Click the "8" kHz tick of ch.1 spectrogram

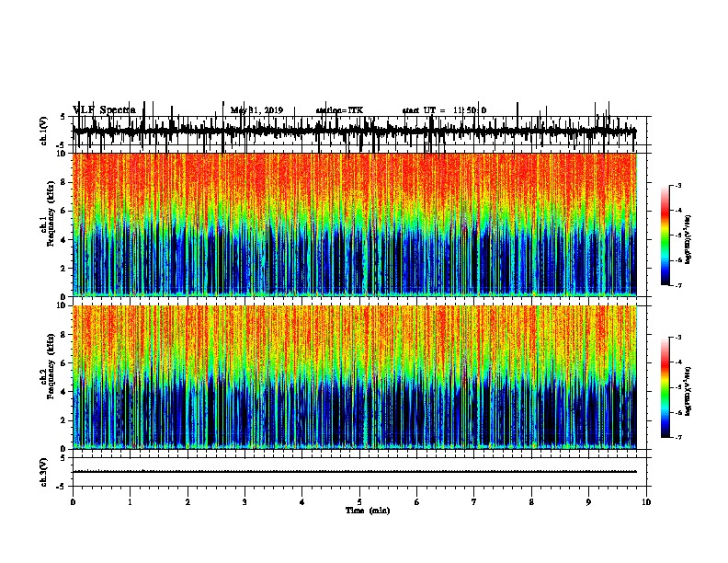[x=64, y=182]
